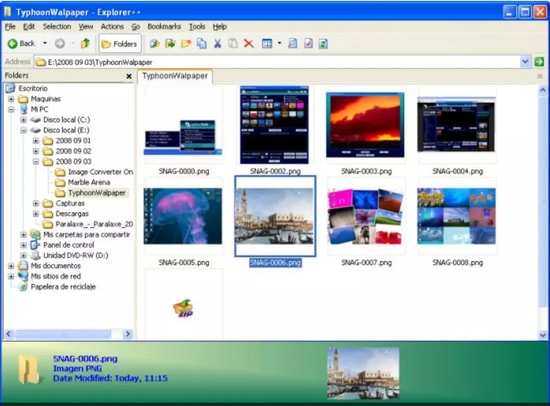Open the Back history dropdown arrow

pyautogui.click(x=45, y=43)
